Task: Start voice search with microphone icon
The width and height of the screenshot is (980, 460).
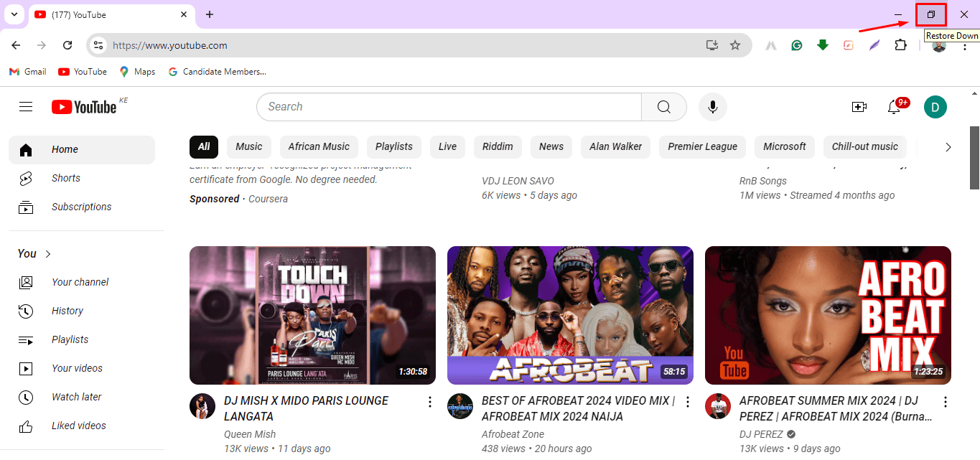Action: pos(712,107)
